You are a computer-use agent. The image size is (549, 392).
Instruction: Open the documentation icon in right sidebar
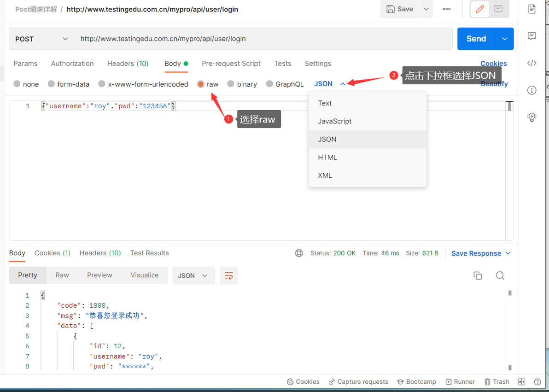(x=532, y=9)
